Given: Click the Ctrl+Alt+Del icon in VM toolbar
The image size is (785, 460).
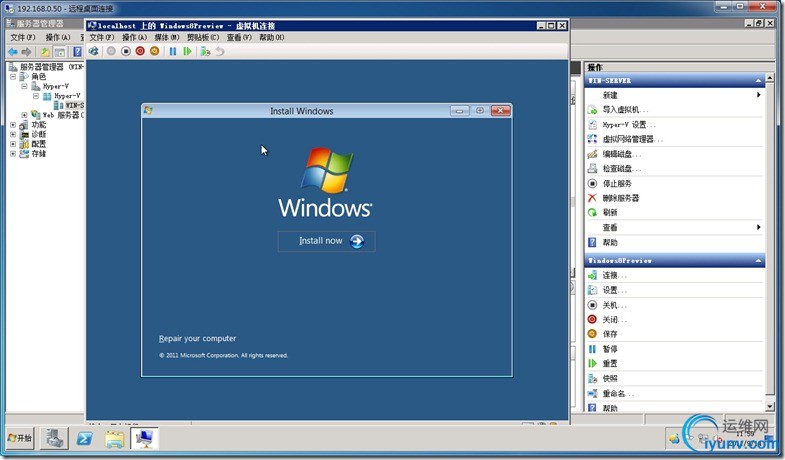Looking at the screenshot, I should [94, 51].
